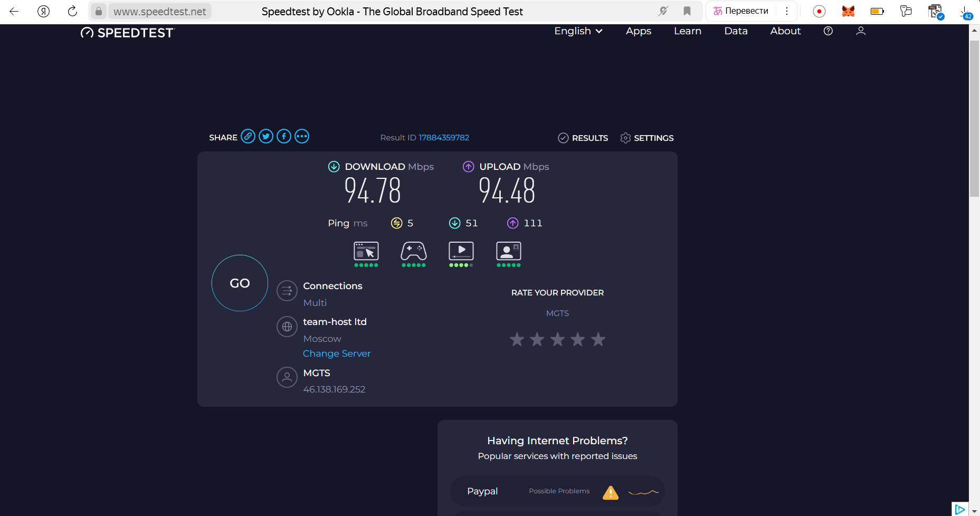
Task: Click the Speedtest logo
Action: (x=127, y=33)
